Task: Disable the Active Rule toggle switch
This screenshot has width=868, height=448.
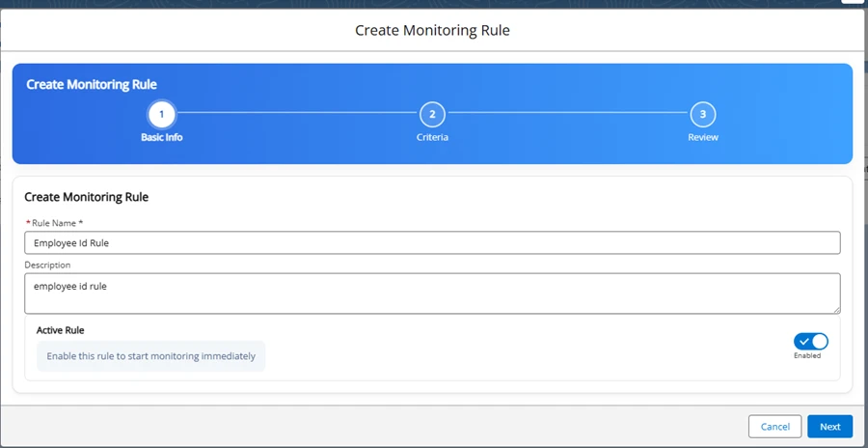Action: tap(810, 341)
